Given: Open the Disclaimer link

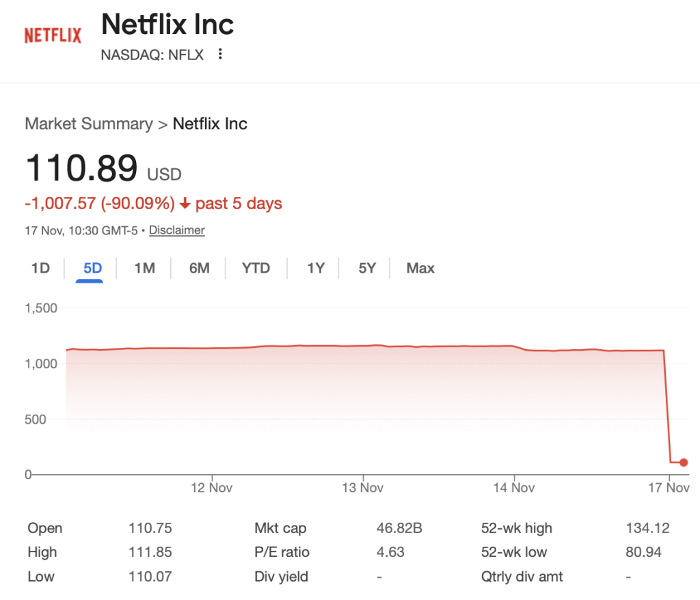Looking at the screenshot, I should 177,230.
